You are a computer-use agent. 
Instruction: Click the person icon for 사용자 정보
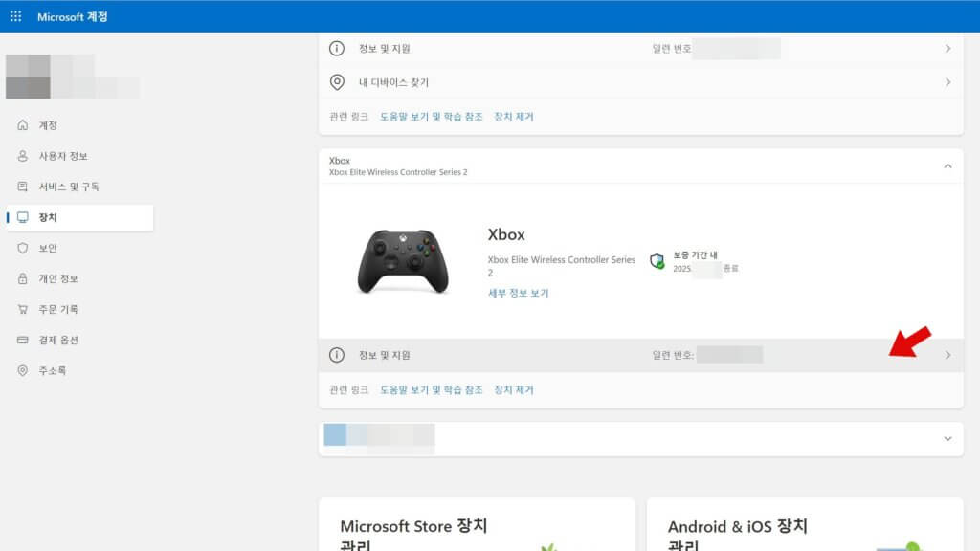[23, 156]
